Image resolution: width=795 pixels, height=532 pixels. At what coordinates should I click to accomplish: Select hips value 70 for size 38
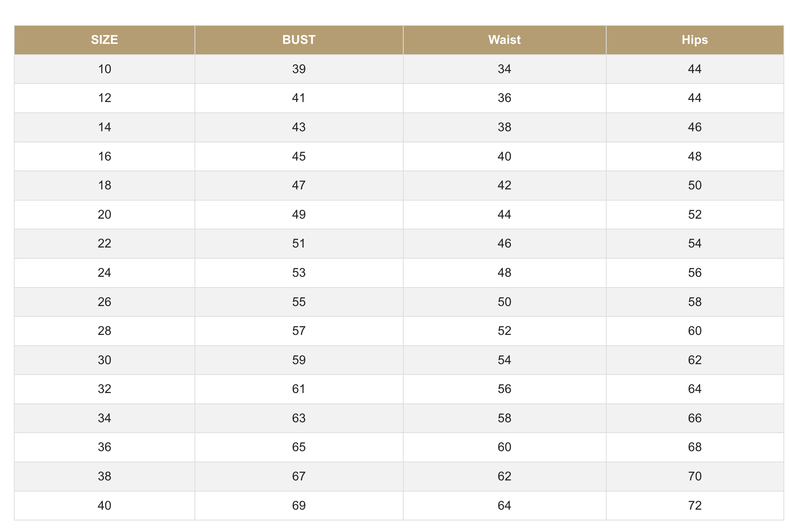coord(695,477)
